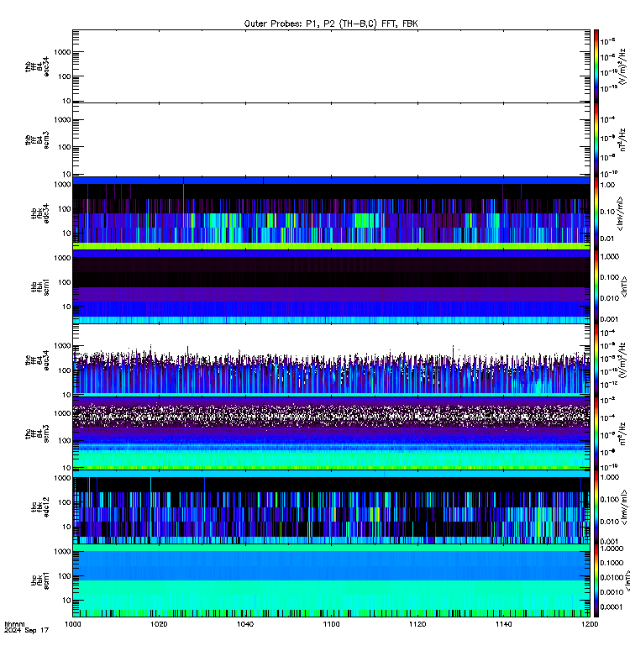Viewport: 630px width, 672px height.
Task: Click the '2024 Sep 17' date label
Action: point(27,630)
